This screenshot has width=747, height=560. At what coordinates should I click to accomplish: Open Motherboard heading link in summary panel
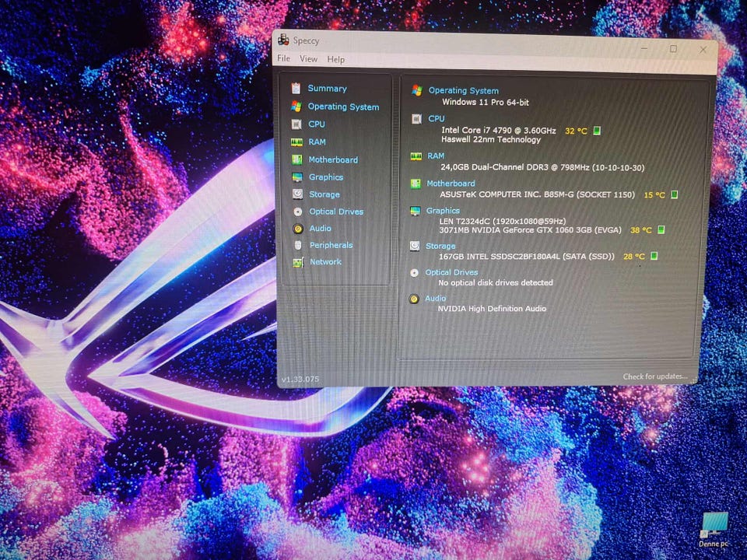[x=451, y=184]
